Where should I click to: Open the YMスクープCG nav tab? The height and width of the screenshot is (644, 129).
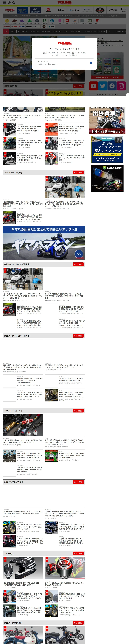coord(23,31)
